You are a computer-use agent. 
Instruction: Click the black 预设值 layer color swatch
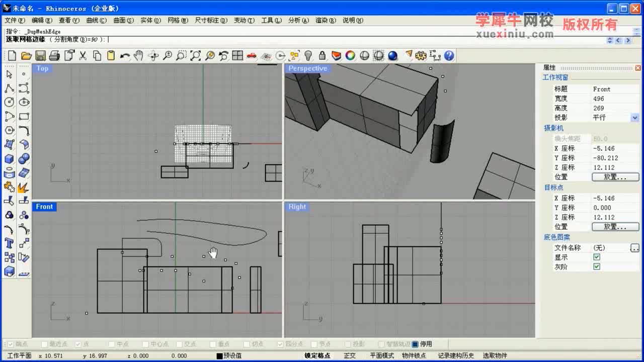(x=219, y=356)
